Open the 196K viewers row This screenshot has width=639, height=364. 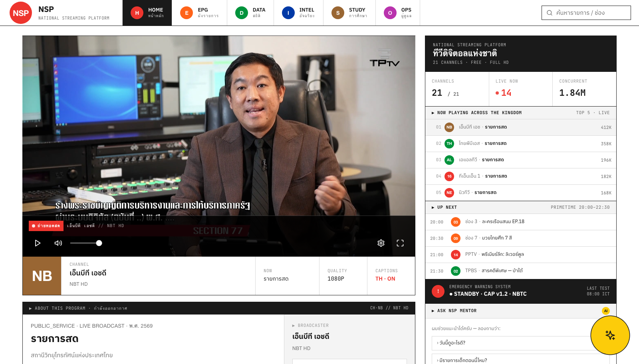coord(520,160)
